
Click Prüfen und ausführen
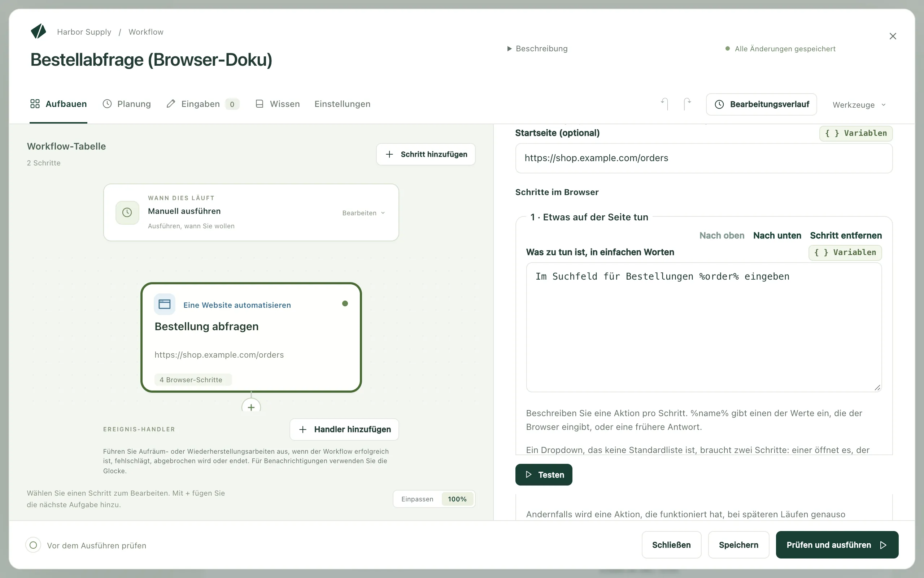coord(837,545)
